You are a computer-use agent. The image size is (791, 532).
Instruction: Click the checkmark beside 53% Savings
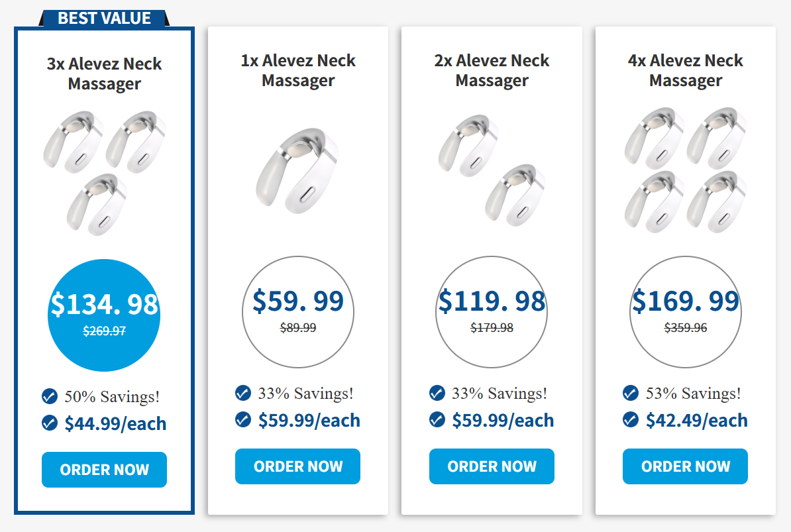click(x=630, y=393)
